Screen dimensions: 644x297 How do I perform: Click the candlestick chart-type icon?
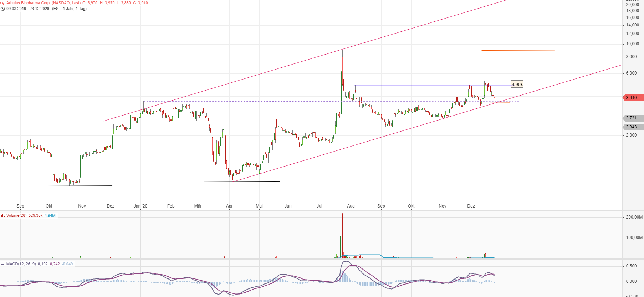click(2, 3)
